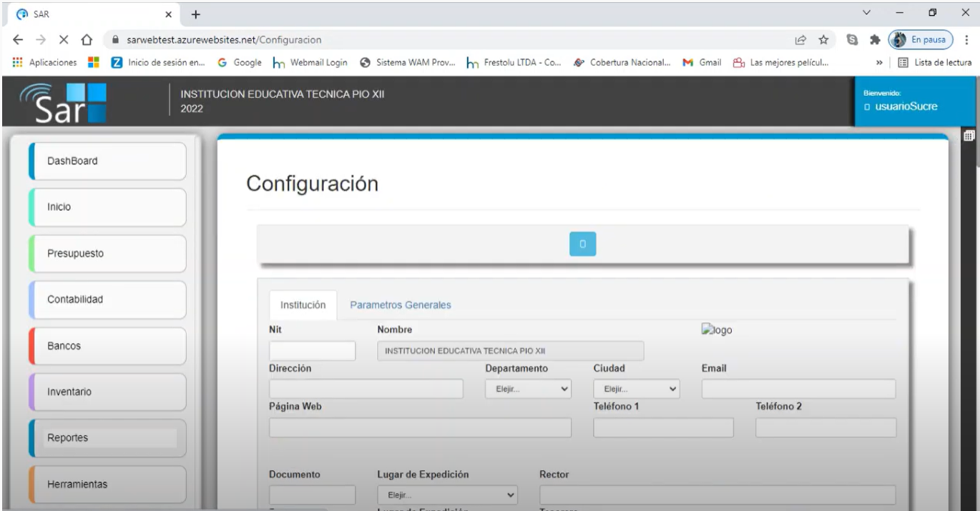
Task: Click the broken logo placeholder image
Action: pyautogui.click(x=717, y=329)
